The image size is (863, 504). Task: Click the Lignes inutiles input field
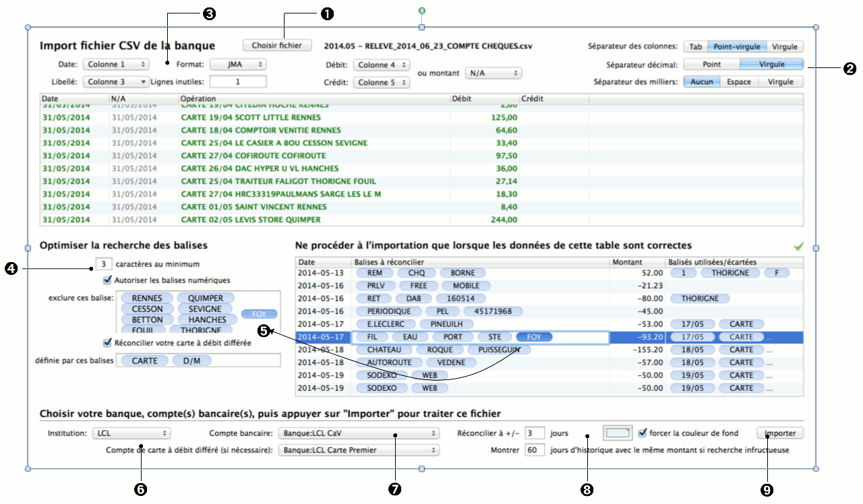pyautogui.click(x=237, y=82)
